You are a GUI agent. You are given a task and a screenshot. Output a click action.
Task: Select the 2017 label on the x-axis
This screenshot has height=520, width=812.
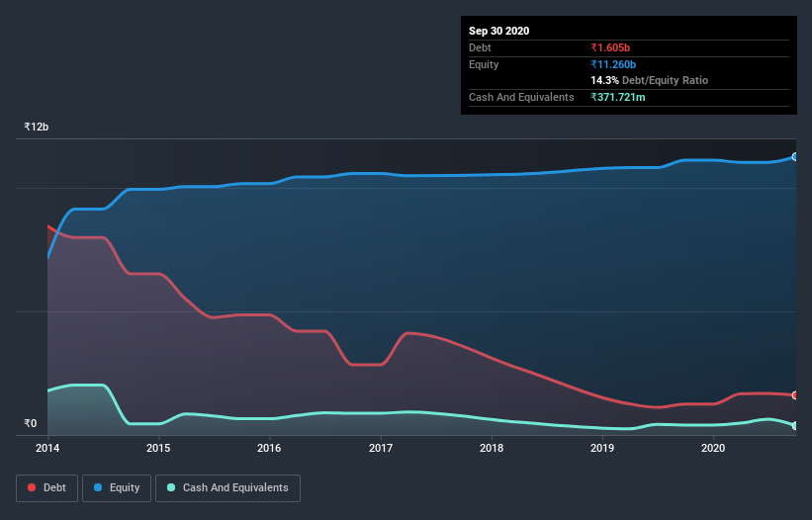(x=381, y=448)
